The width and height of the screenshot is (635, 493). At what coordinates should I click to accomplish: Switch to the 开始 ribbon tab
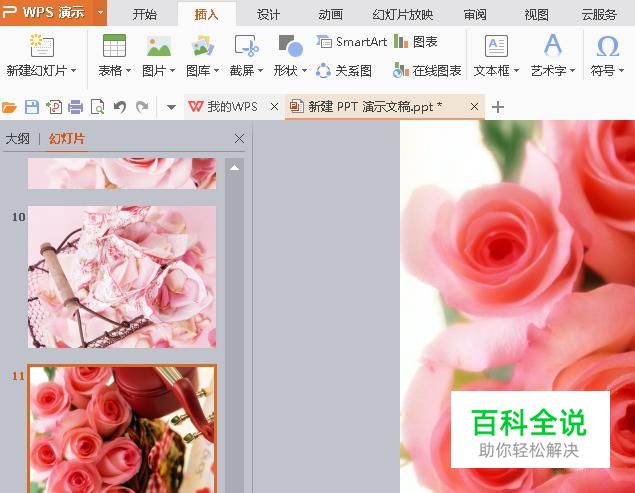[x=145, y=15]
